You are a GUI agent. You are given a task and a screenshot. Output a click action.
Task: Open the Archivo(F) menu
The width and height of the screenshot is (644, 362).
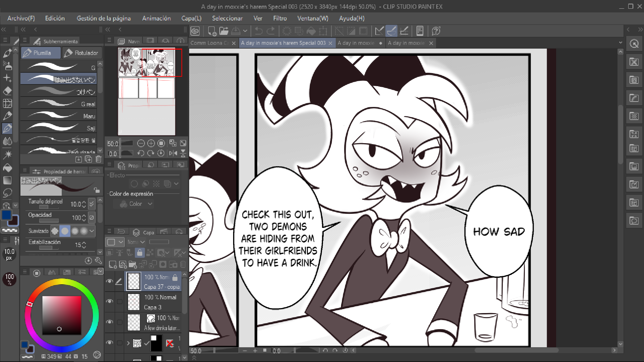pyautogui.click(x=21, y=18)
